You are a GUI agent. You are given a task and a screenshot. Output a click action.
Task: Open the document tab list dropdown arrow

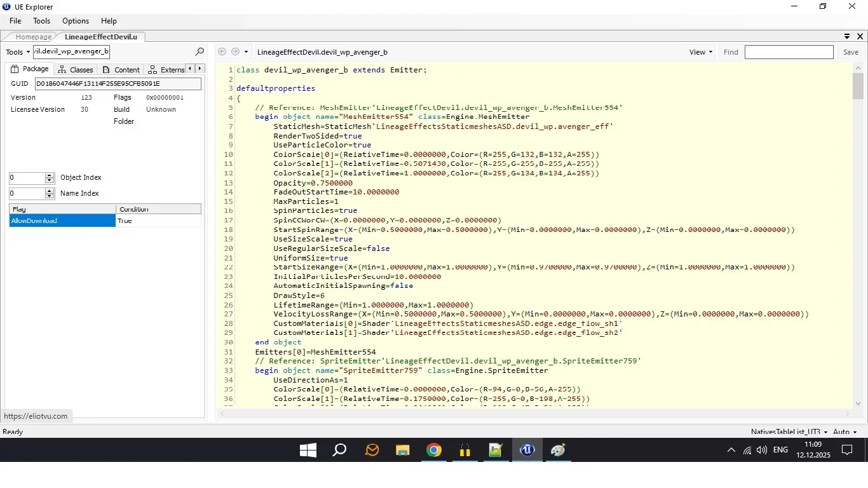[x=847, y=36]
